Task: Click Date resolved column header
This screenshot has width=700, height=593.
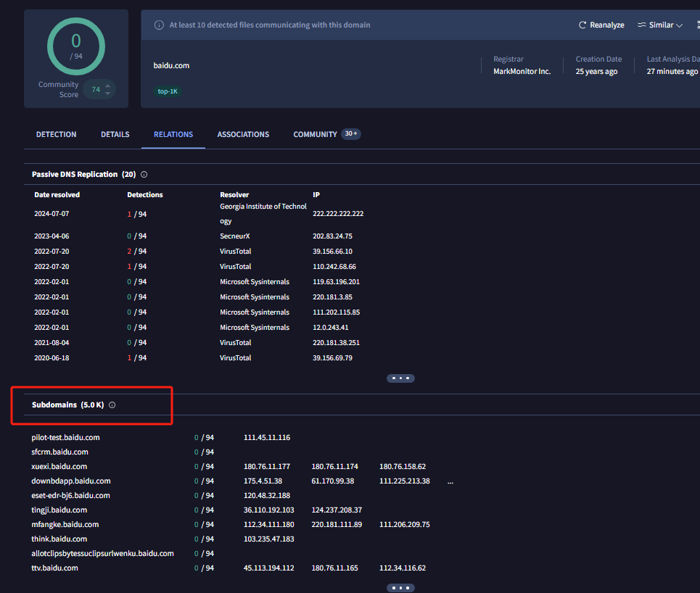Action: pos(57,194)
